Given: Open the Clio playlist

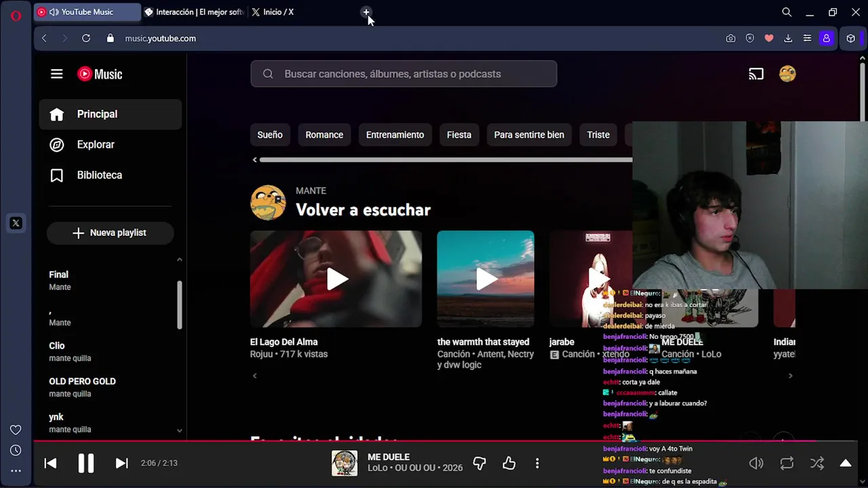Looking at the screenshot, I should click(110, 352).
